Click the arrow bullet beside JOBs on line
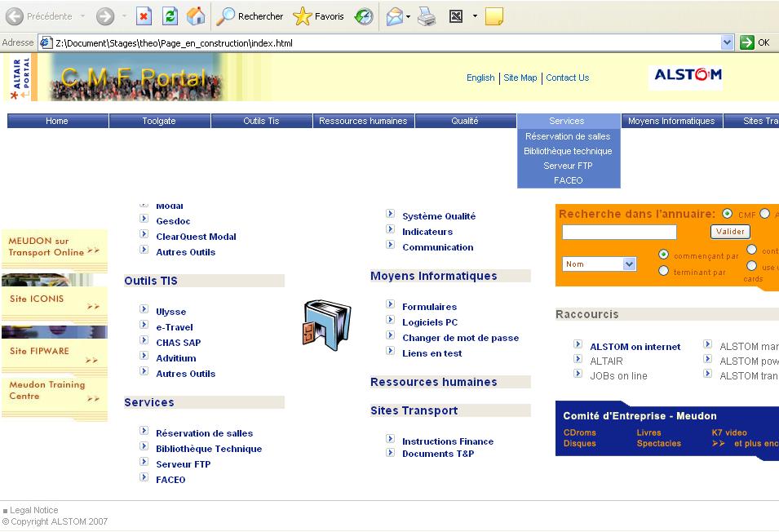The height and width of the screenshot is (532, 779). coord(578,373)
